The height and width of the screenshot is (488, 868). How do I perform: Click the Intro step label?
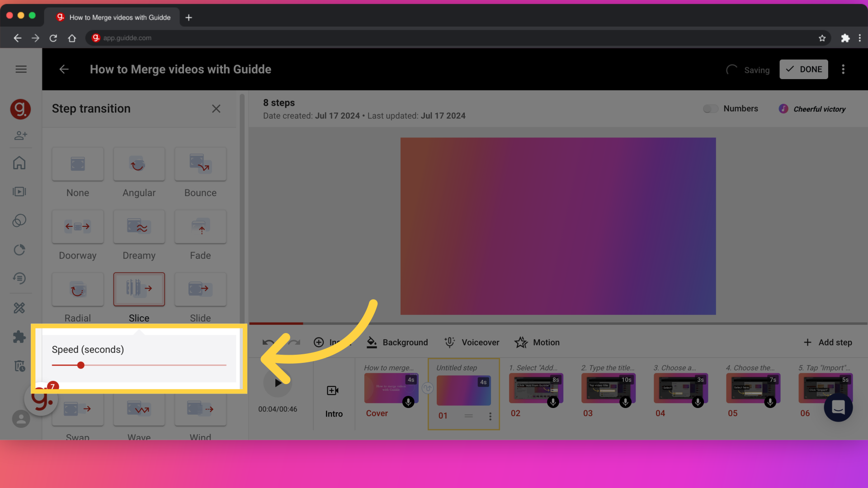(334, 413)
